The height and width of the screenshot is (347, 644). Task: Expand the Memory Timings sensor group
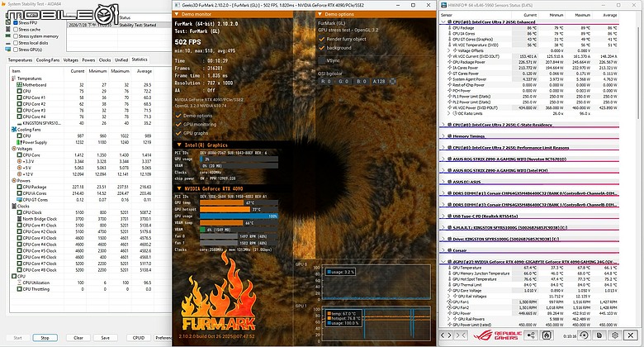coord(443,136)
